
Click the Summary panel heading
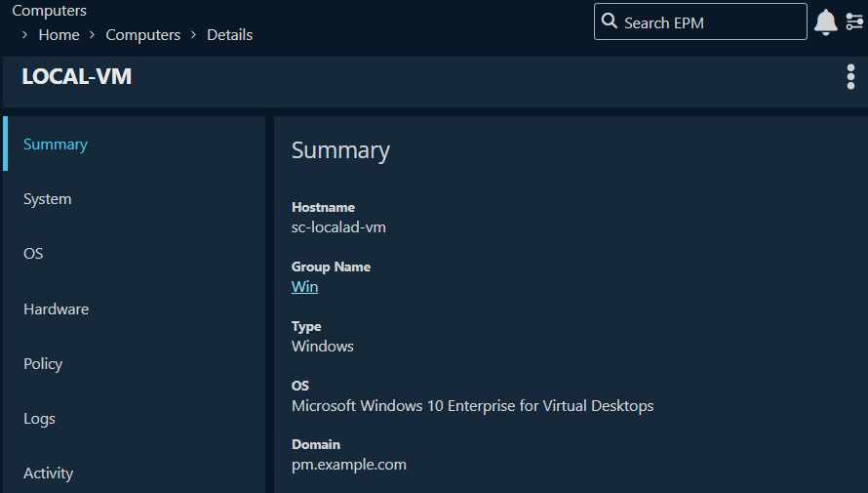point(340,150)
